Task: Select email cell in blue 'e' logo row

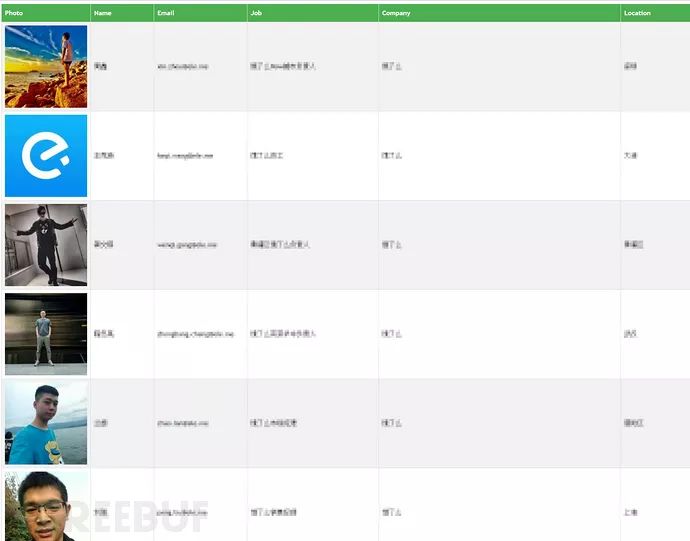Action: [x=200, y=156]
